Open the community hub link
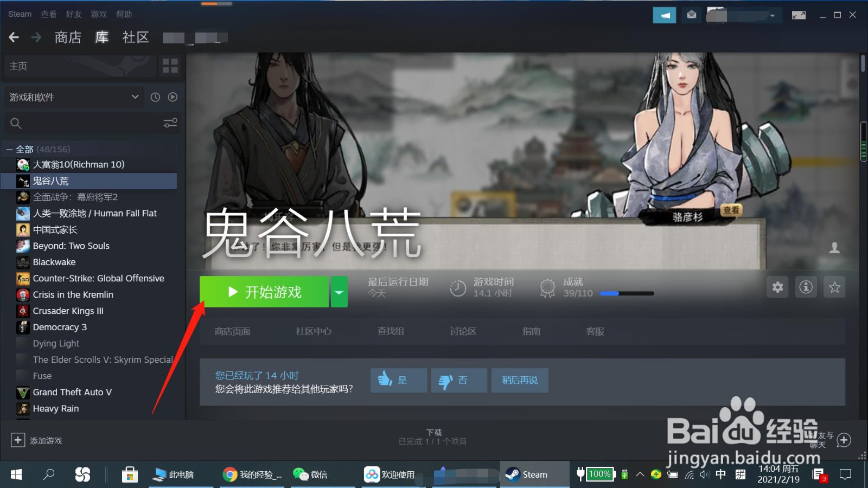The width and height of the screenshot is (868, 488). pyautogui.click(x=314, y=331)
